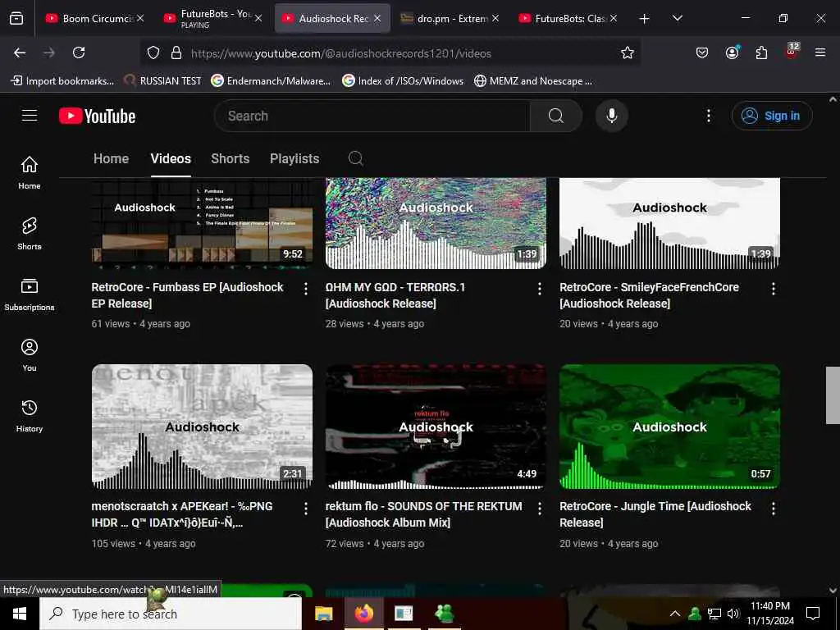Open Endermanch/Malware bookmark
This screenshot has height=630, width=840.
pos(271,81)
